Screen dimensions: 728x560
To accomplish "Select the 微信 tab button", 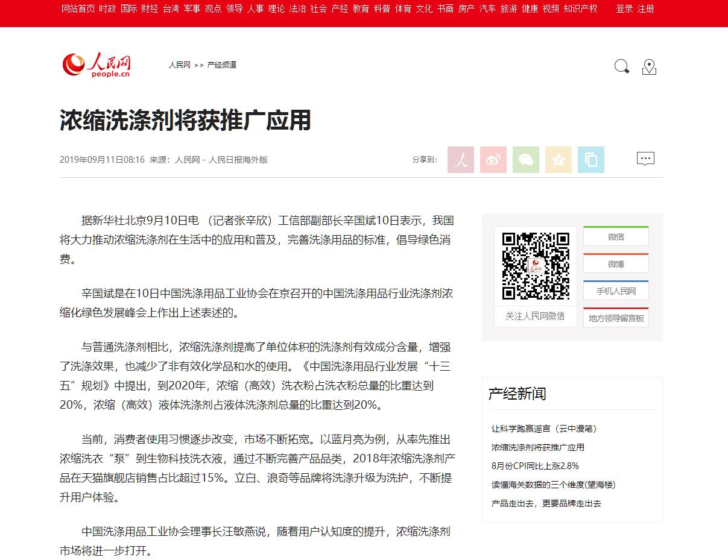I will [616, 237].
